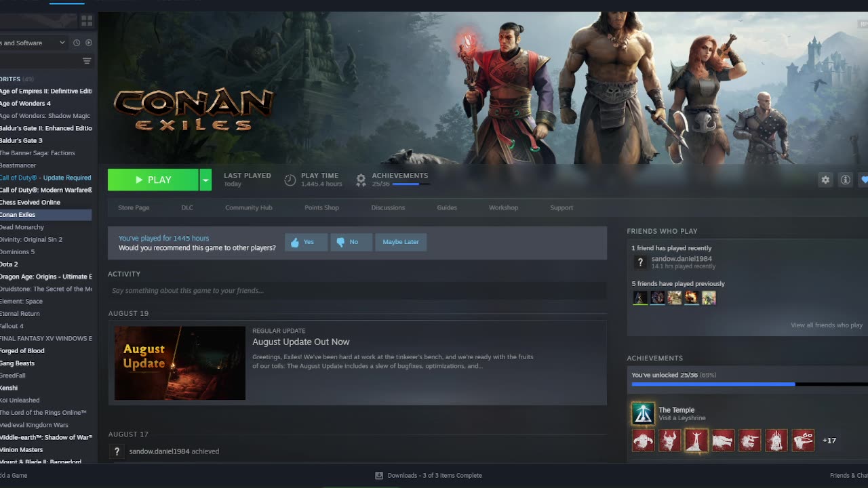This screenshot has width=868, height=488.
Task: Open the August Update thumbnail image
Action: (180, 363)
